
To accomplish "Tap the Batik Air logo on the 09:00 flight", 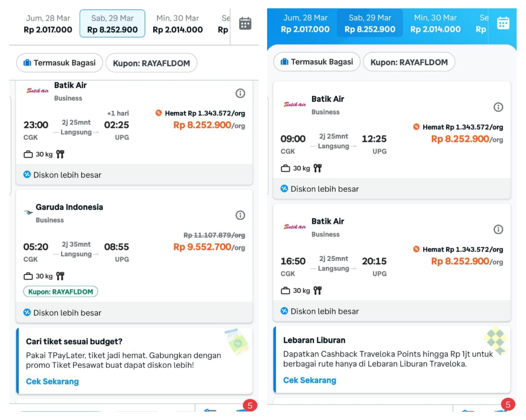I will pyautogui.click(x=295, y=105).
